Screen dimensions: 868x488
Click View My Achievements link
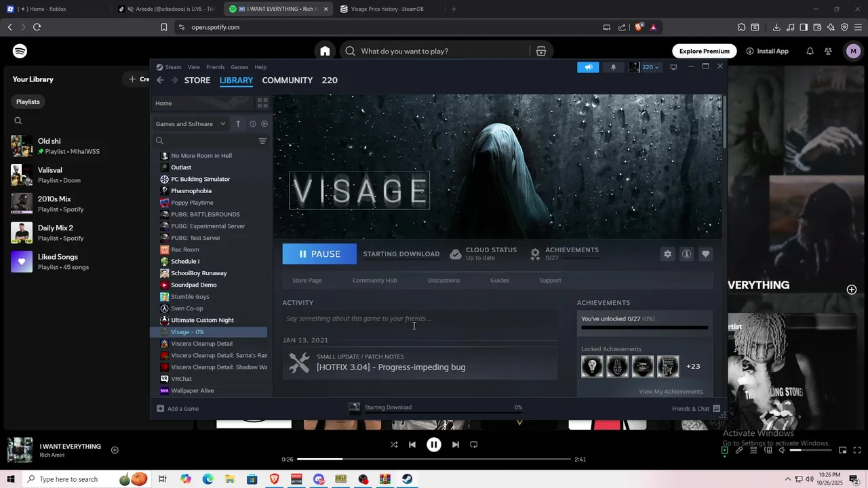click(x=671, y=392)
